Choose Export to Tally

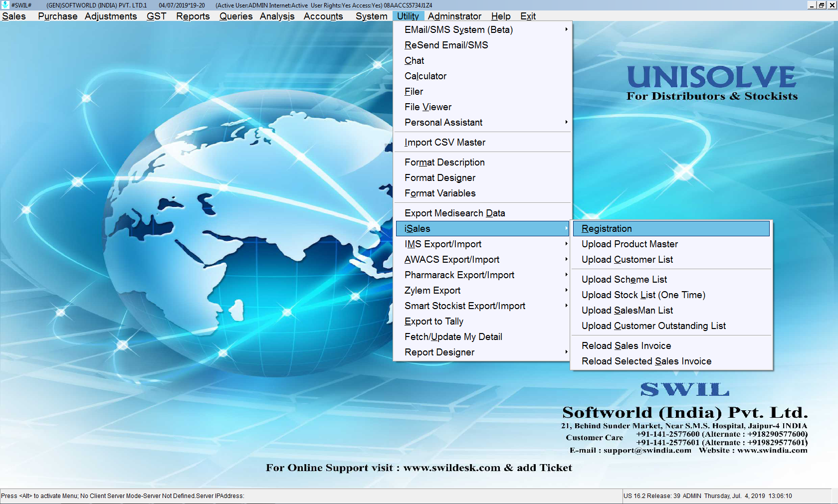[x=482, y=321]
